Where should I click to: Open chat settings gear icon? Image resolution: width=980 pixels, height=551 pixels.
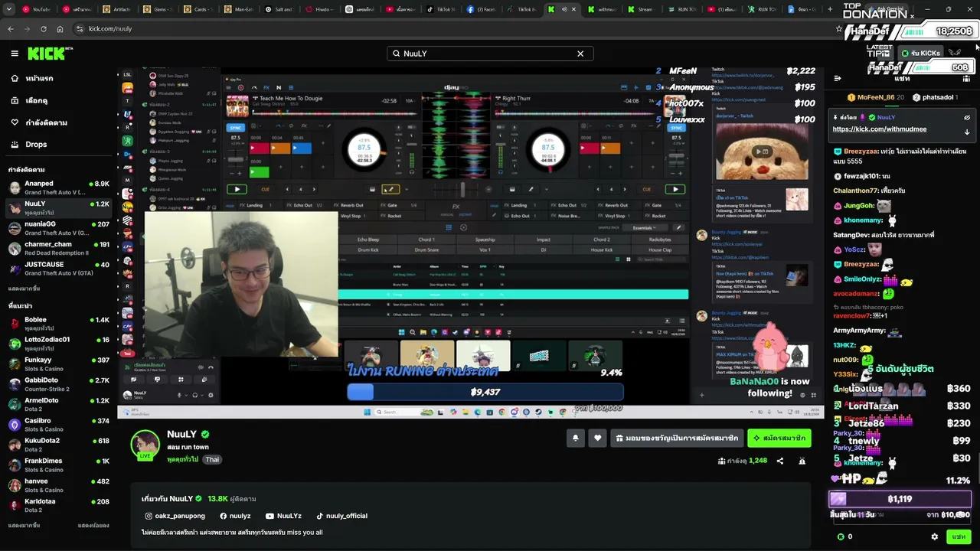935,537
